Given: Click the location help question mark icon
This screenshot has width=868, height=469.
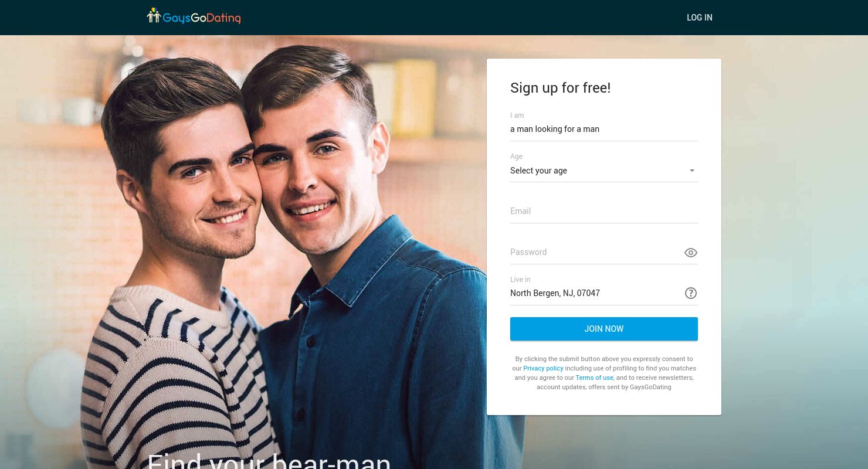Looking at the screenshot, I should (x=691, y=293).
